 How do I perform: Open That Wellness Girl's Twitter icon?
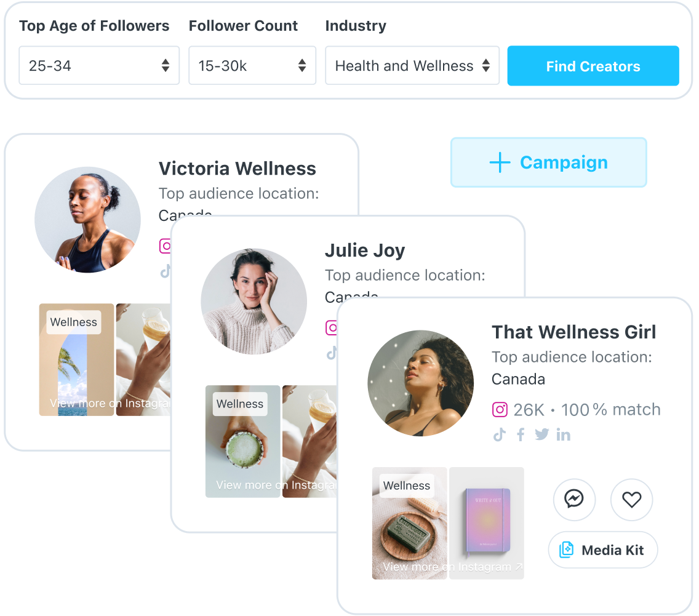click(541, 434)
